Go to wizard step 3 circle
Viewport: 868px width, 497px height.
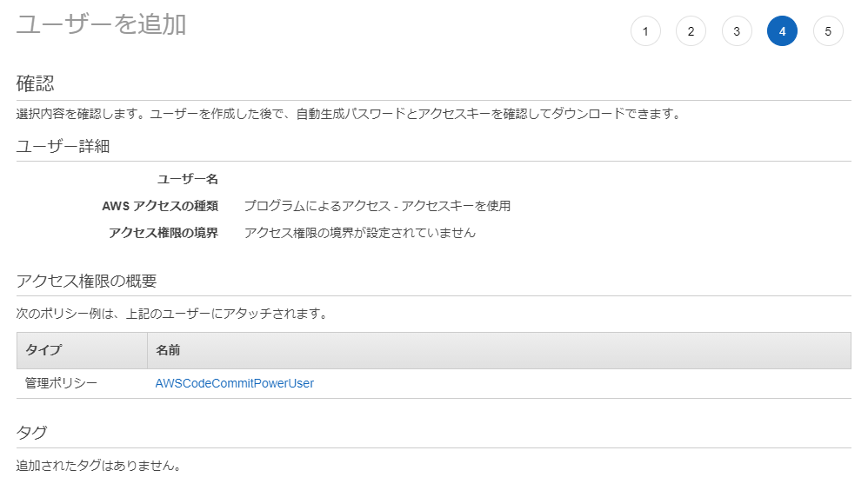click(737, 31)
